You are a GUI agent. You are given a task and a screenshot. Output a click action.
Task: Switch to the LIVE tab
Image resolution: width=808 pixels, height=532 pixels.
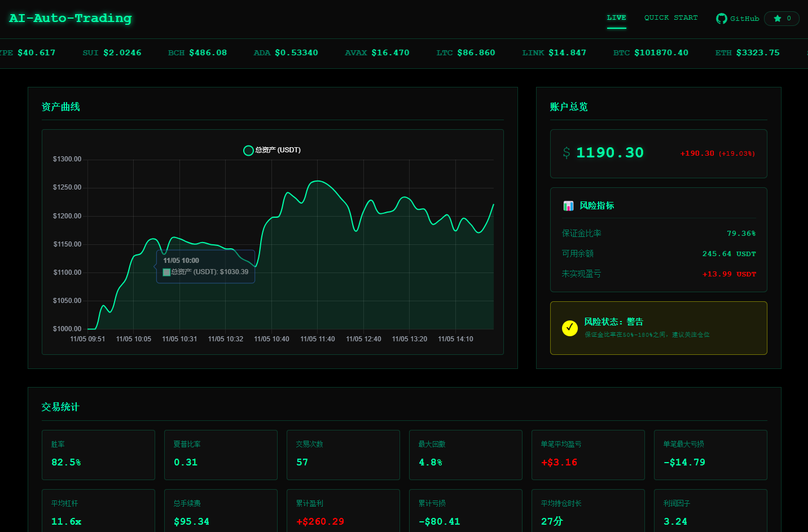[x=616, y=17]
